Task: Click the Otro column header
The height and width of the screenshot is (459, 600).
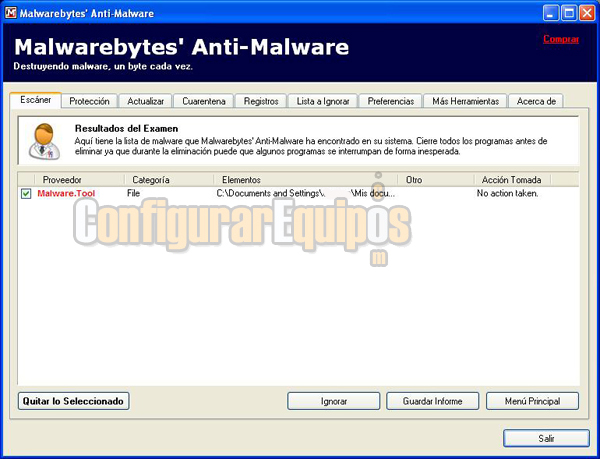Action: click(436, 180)
